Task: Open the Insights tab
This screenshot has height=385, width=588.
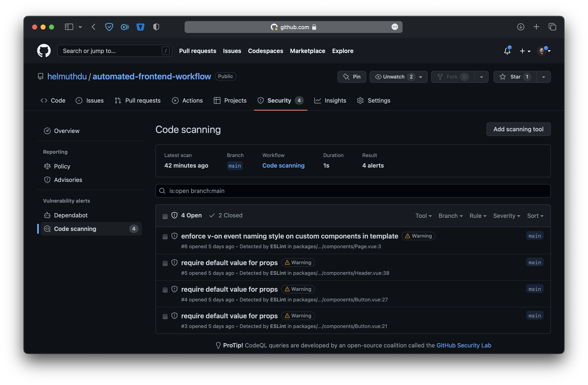Action: [330, 100]
